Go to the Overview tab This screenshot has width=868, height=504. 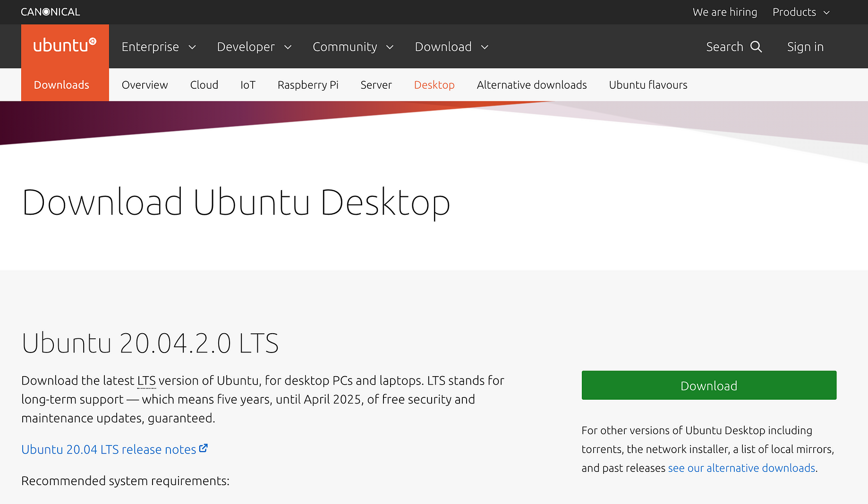coord(145,85)
